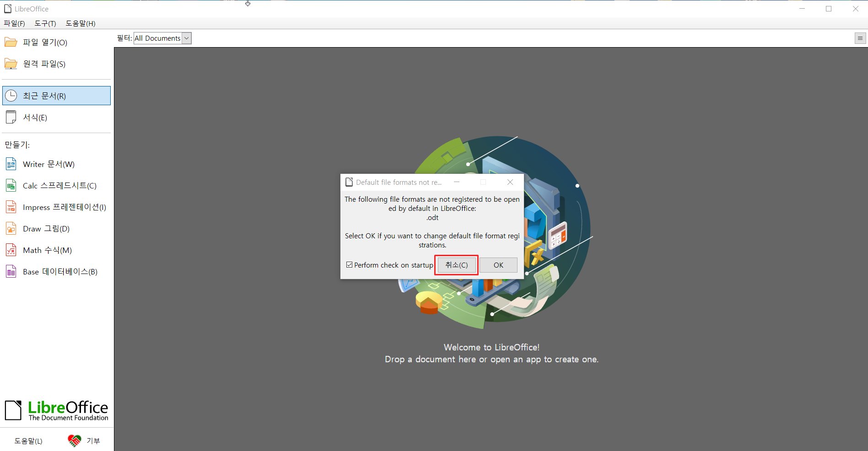The width and height of the screenshot is (868, 451).
Task: Select 파일 열기(O) label
Action: (x=45, y=42)
